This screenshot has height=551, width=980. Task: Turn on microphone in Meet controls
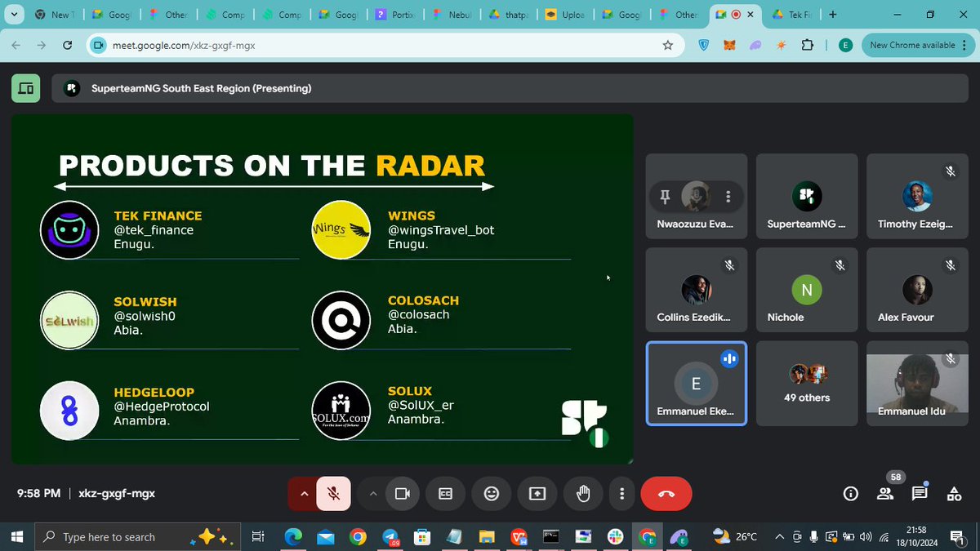pos(333,493)
